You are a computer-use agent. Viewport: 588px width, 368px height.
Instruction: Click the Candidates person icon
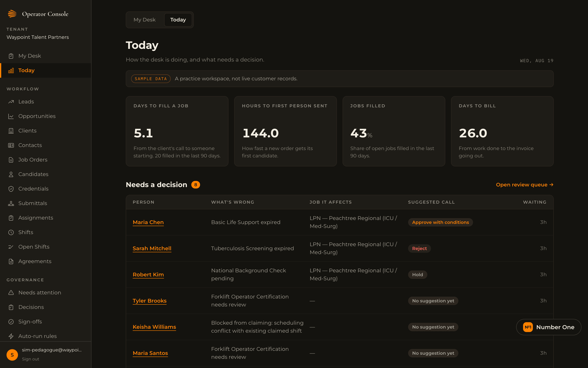pos(11,174)
